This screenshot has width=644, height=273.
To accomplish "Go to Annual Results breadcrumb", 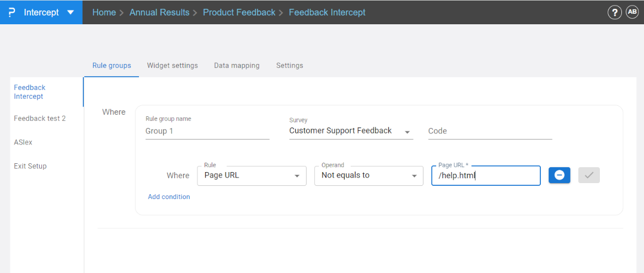I will coord(159,12).
